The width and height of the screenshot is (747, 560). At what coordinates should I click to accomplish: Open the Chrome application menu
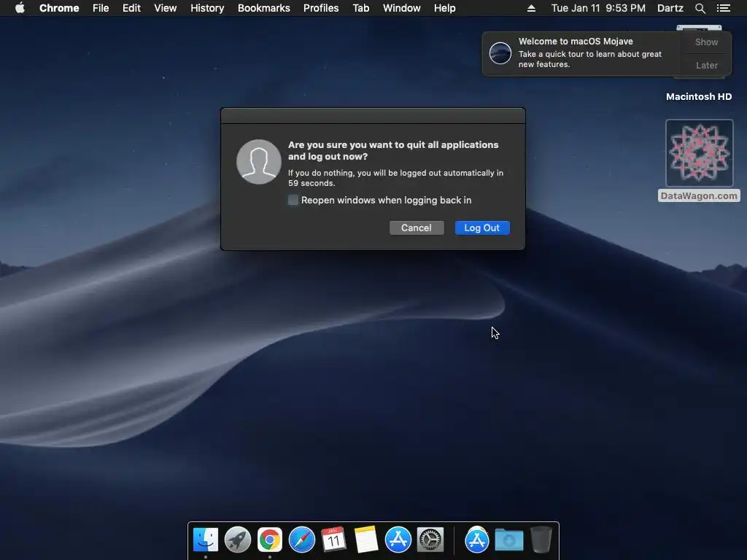(59, 8)
